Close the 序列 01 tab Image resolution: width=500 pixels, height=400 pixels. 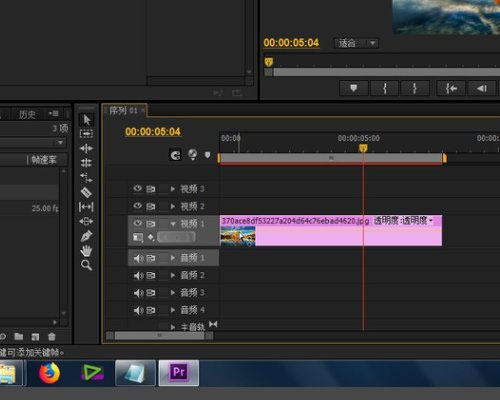pyautogui.click(x=143, y=110)
